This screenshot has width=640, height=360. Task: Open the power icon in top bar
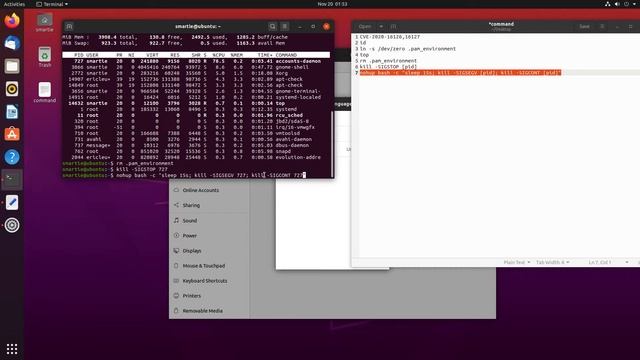(627, 4)
